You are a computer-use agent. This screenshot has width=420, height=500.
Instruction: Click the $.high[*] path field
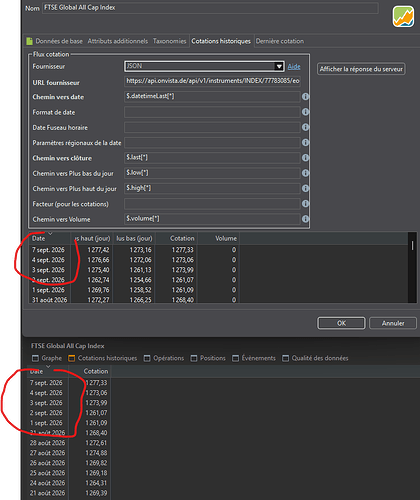(x=212, y=188)
